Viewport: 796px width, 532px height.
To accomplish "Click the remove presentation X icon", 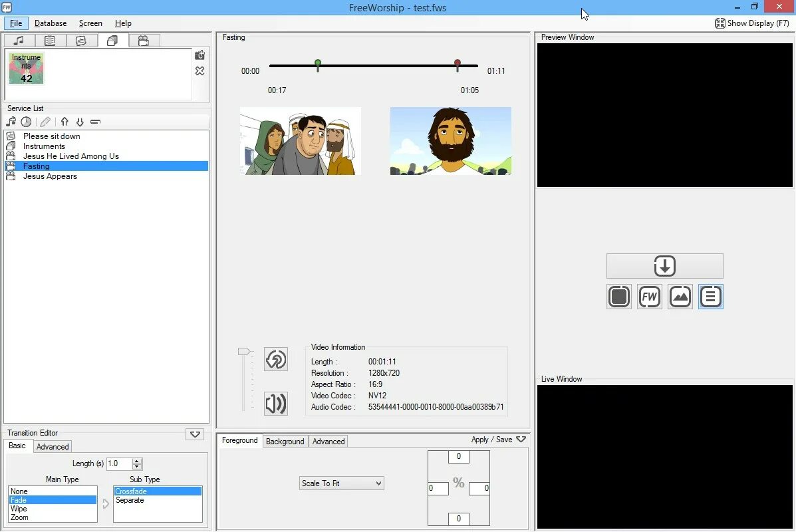I will pos(200,70).
